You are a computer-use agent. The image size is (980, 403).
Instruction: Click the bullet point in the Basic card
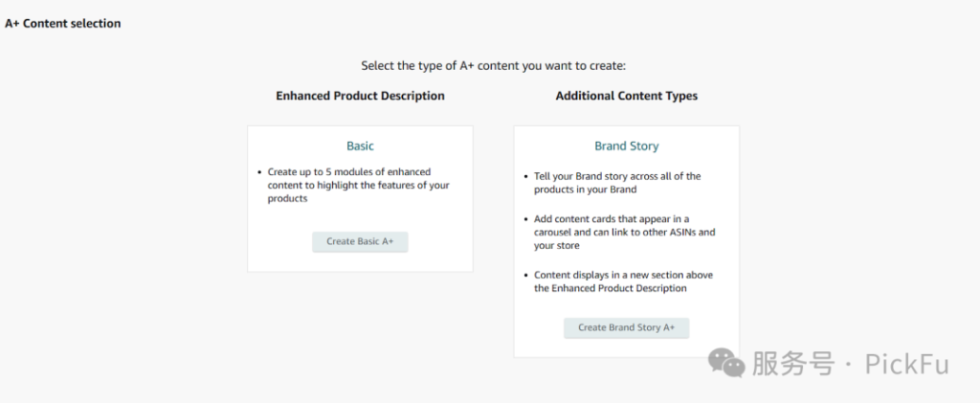click(259, 172)
